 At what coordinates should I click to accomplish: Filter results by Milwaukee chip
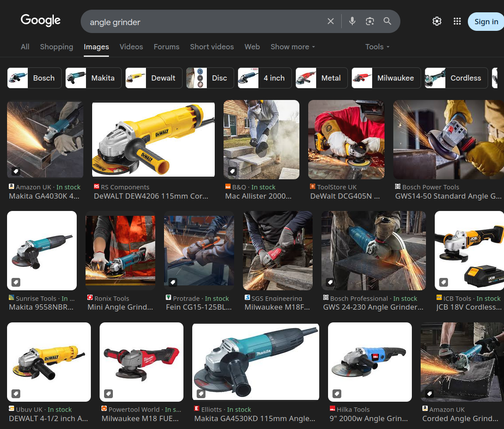coord(386,78)
